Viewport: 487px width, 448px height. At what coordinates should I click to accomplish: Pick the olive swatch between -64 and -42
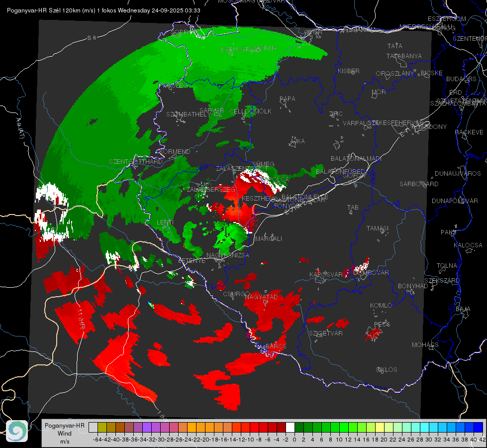[102, 427]
